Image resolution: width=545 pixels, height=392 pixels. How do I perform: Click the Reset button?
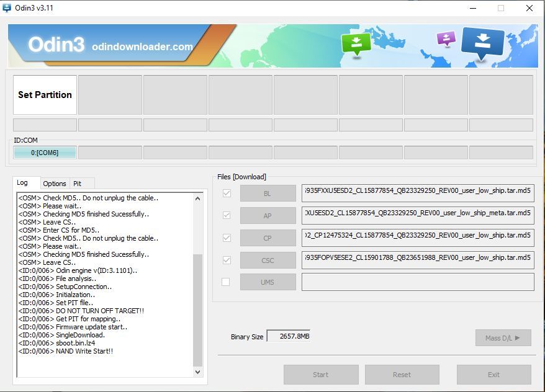(x=402, y=375)
